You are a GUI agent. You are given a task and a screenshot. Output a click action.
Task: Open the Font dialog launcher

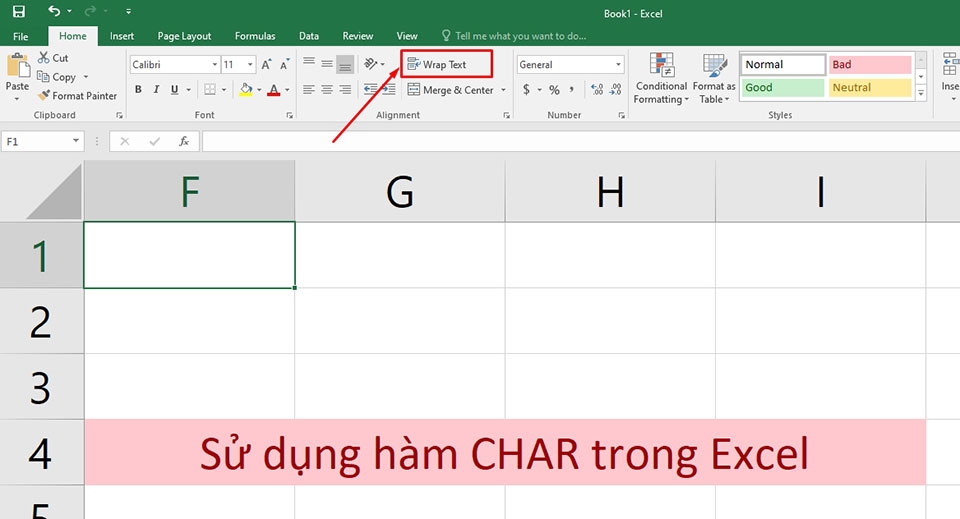289,115
